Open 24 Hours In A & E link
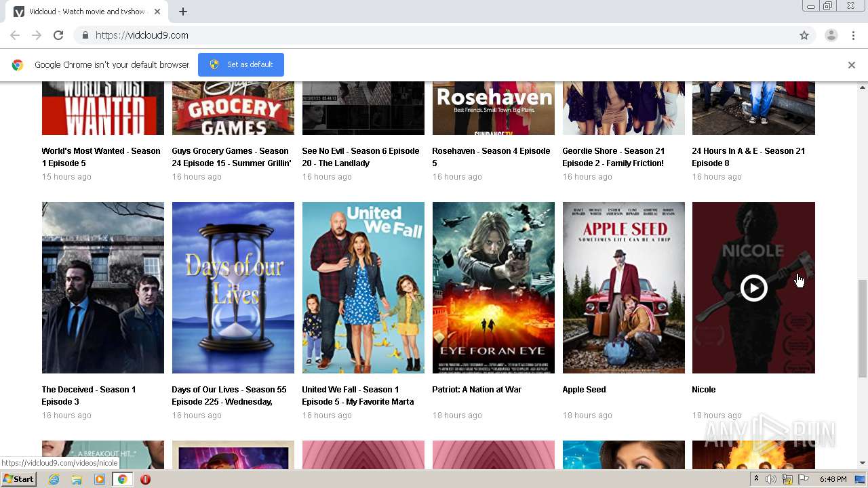Viewport: 868px width, 488px height. [749, 157]
